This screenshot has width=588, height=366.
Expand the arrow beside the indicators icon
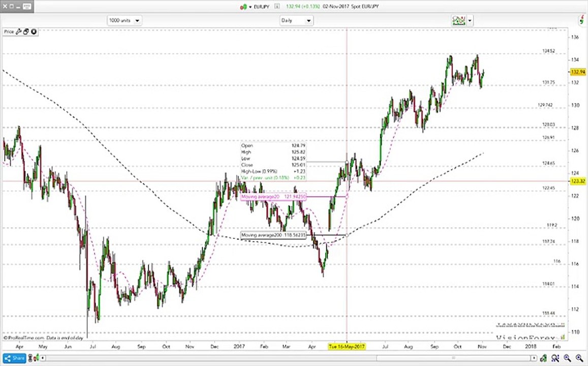[470, 21]
